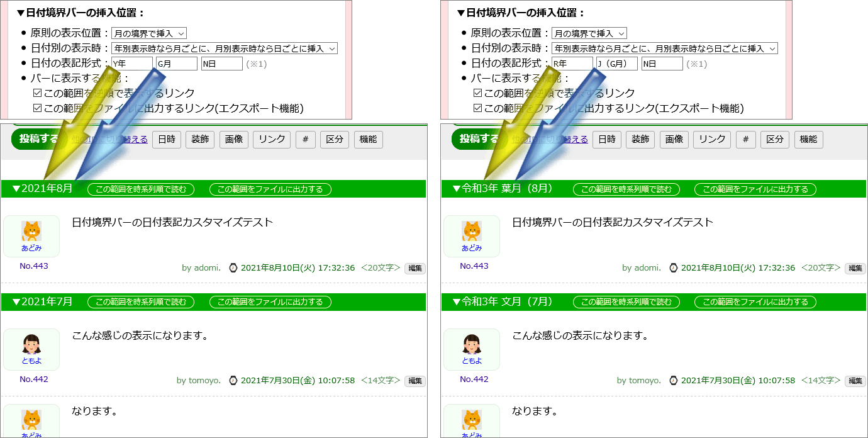Enable the 時系列順 link checkbox in the Y年 settings

(37, 93)
